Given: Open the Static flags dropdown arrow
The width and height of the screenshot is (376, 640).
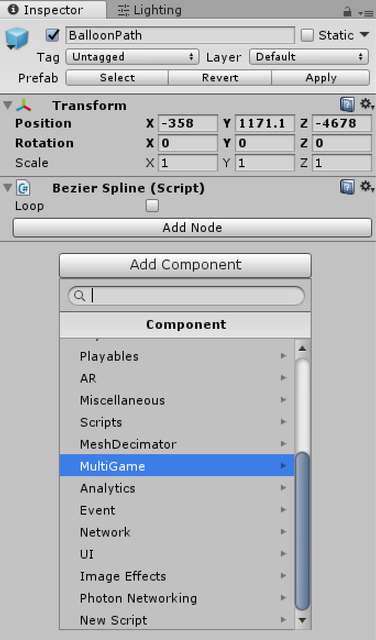Looking at the screenshot, I should [365, 35].
